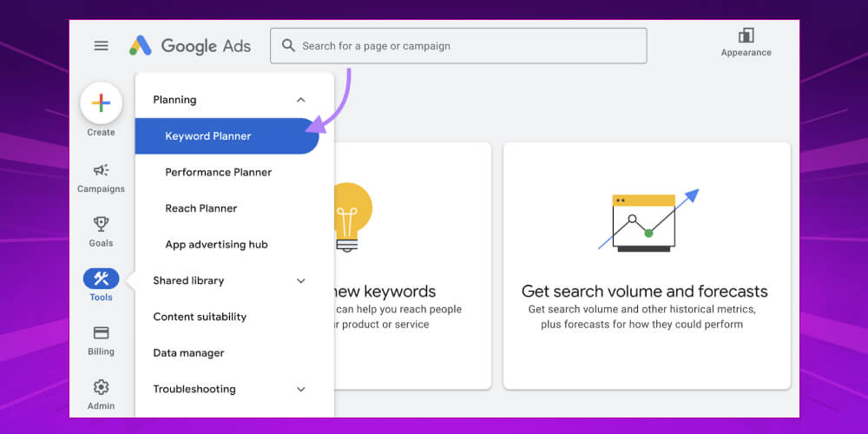Viewport: 868px width, 434px height.
Task: Open App advertising hub
Action: 216,245
